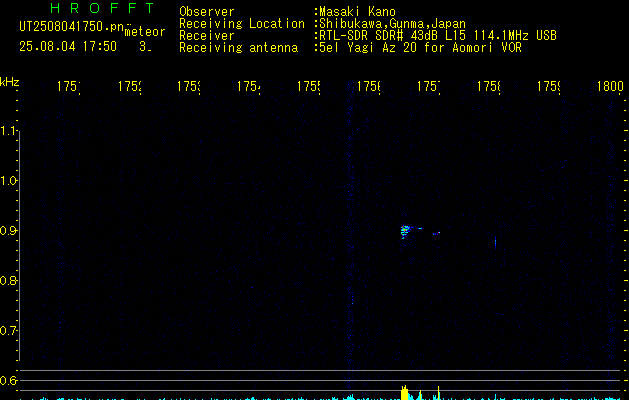Click the 1759 time axis label

(548, 87)
